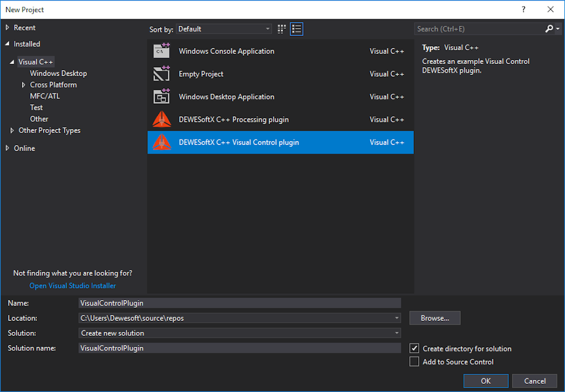Select DEWESoftX C++ Processing plugin name
The image size is (565, 392).
pos(234,120)
